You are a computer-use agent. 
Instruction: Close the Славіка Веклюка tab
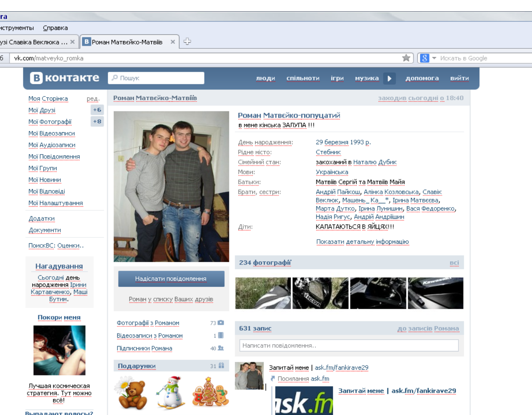(72, 42)
